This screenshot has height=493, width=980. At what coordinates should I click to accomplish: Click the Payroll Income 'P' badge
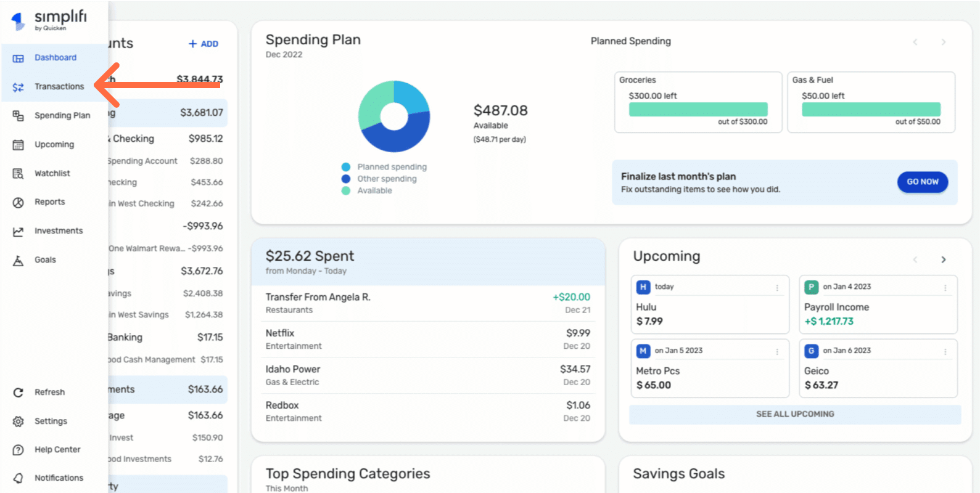point(811,287)
